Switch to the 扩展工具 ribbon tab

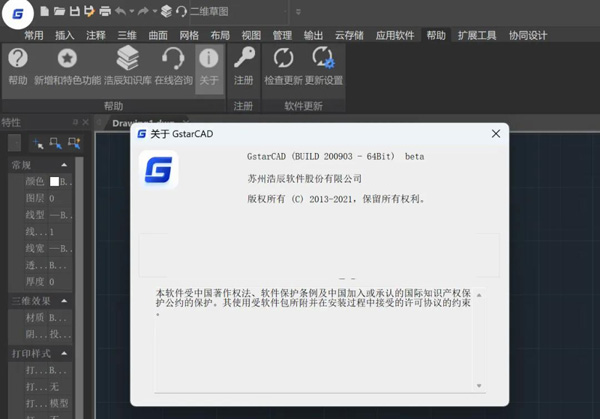[477, 36]
